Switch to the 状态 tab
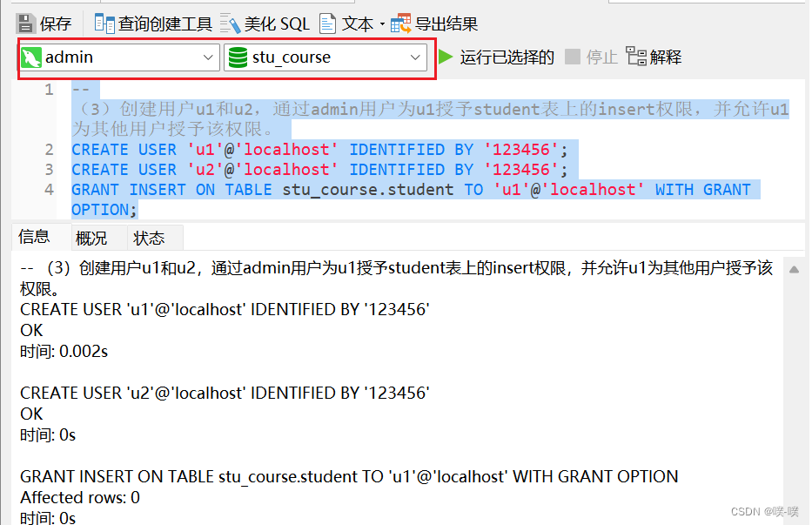This screenshot has height=525, width=812. 150,237
